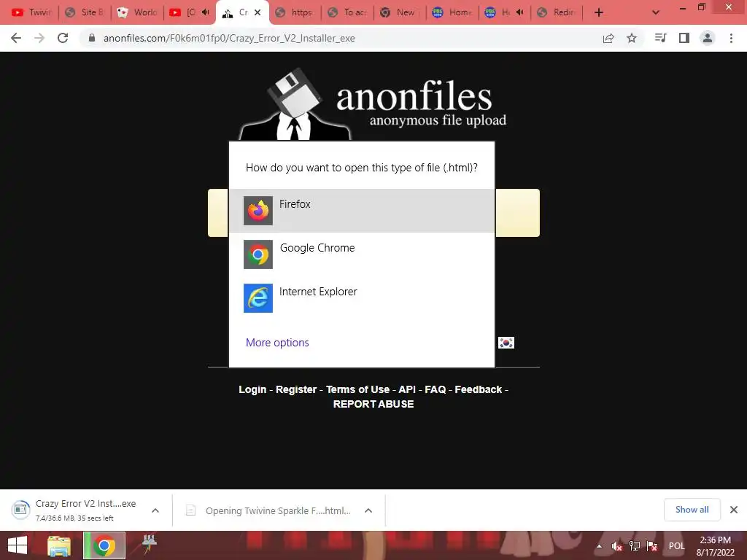747x560 pixels.
Task: Mute audio on second PBS tab
Action: pyautogui.click(x=519, y=12)
